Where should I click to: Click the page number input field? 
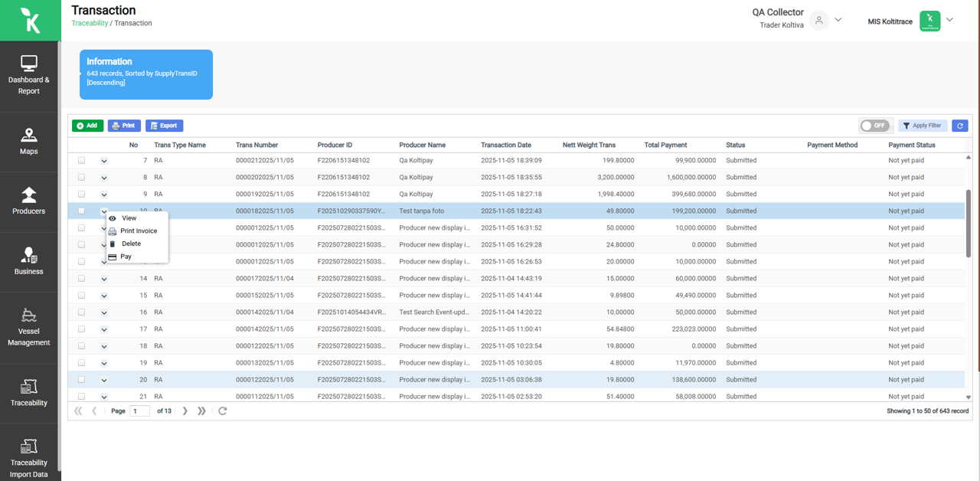point(140,411)
